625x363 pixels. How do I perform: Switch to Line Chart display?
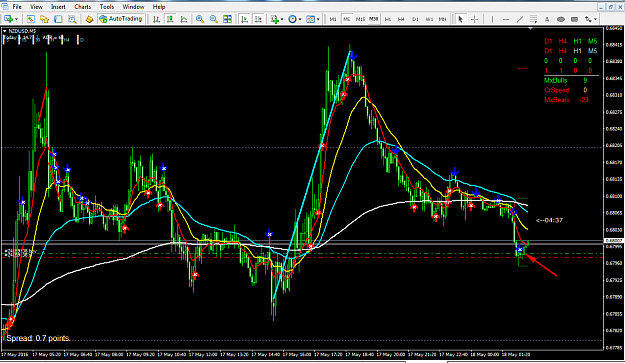click(184, 19)
